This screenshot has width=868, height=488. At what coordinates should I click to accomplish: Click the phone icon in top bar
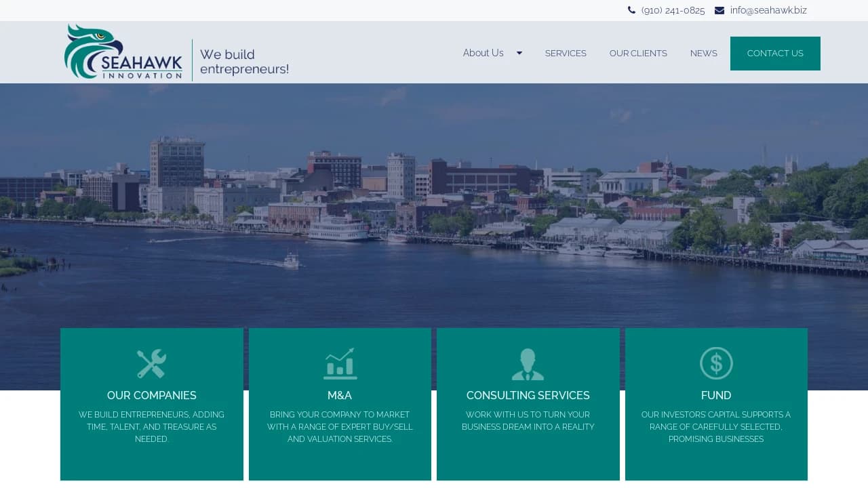(631, 10)
